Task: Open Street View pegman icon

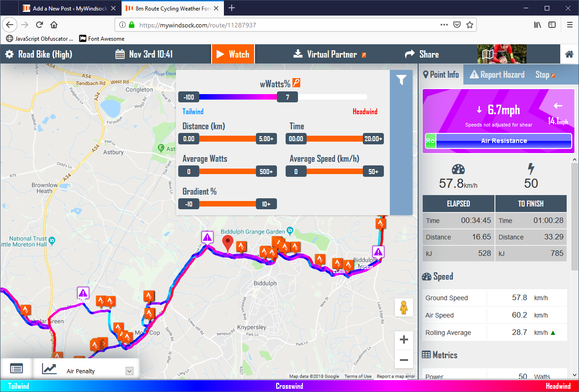Action: point(404,308)
